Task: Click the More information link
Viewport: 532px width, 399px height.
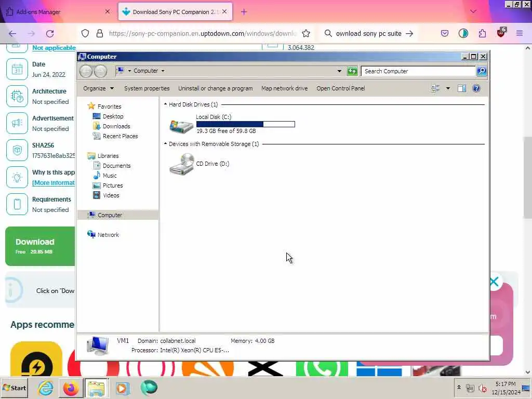Action: [x=54, y=183]
